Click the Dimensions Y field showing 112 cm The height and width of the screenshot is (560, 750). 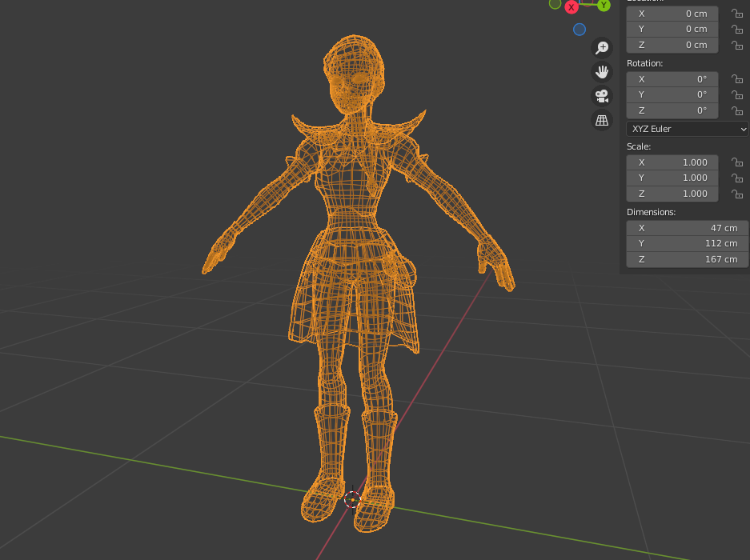(688, 243)
